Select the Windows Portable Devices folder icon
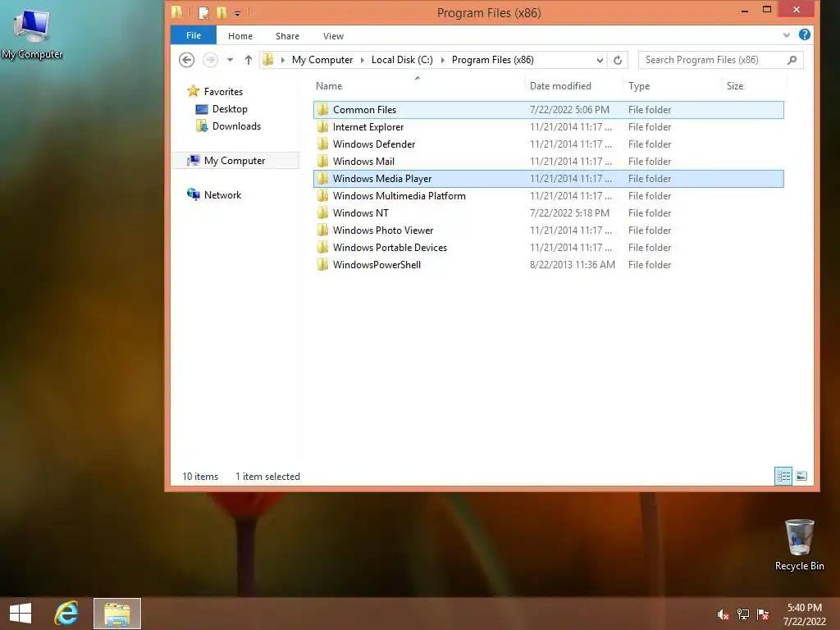The image size is (840, 630). [322, 247]
